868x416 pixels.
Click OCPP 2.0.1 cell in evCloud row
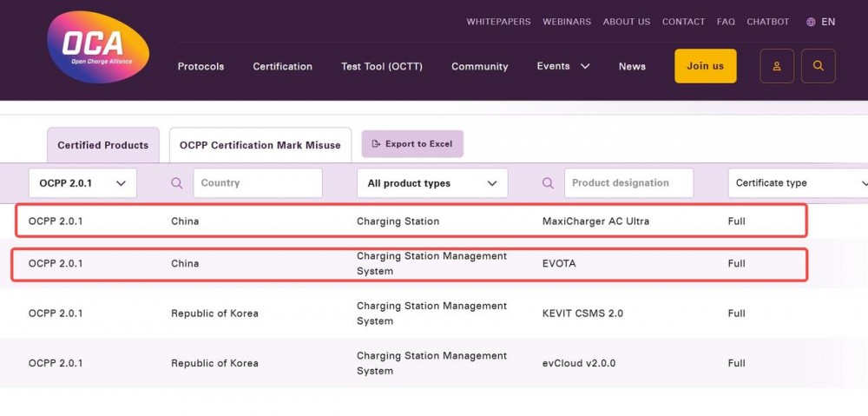pyautogui.click(x=56, y=363)
